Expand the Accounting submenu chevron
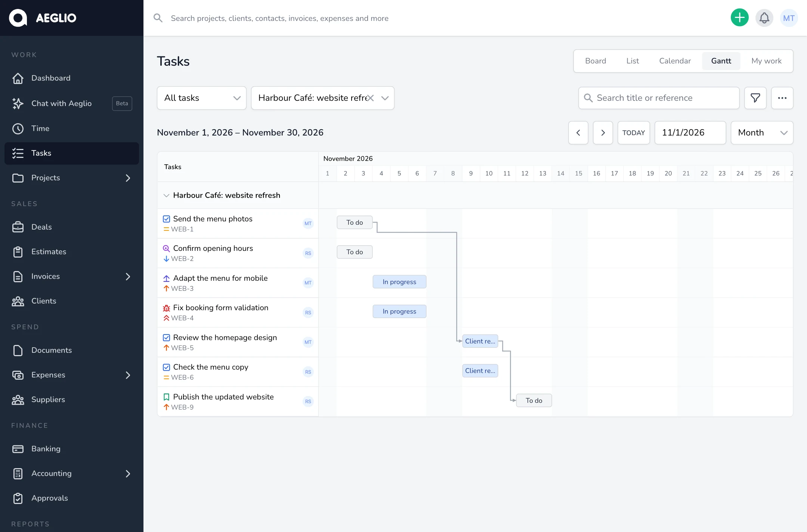This screenshot has height=532, width=807. point(128,474)
